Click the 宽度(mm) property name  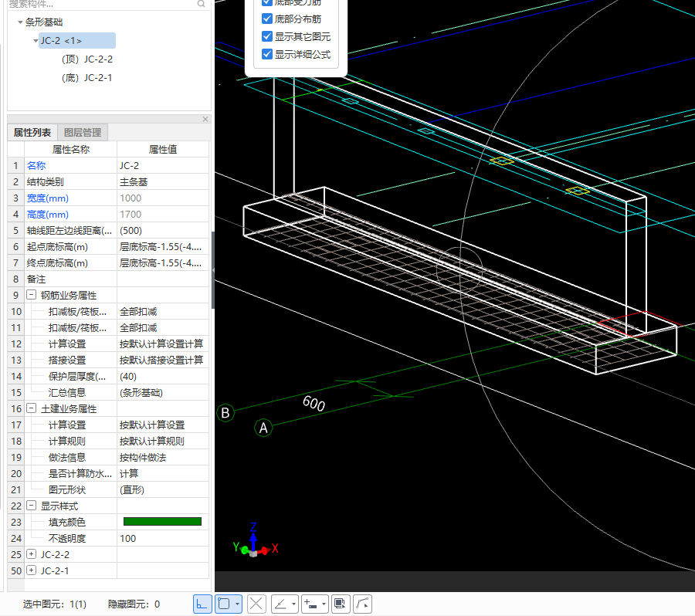point(48,198)
